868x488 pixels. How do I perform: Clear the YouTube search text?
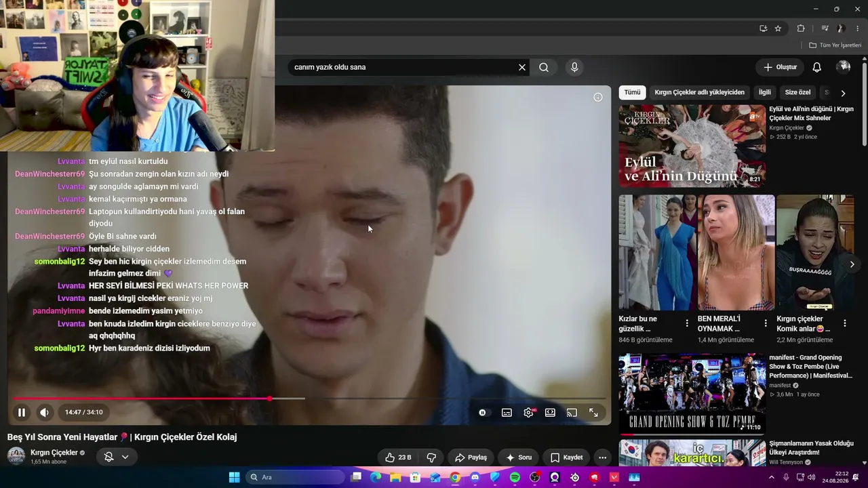(522, 67)
